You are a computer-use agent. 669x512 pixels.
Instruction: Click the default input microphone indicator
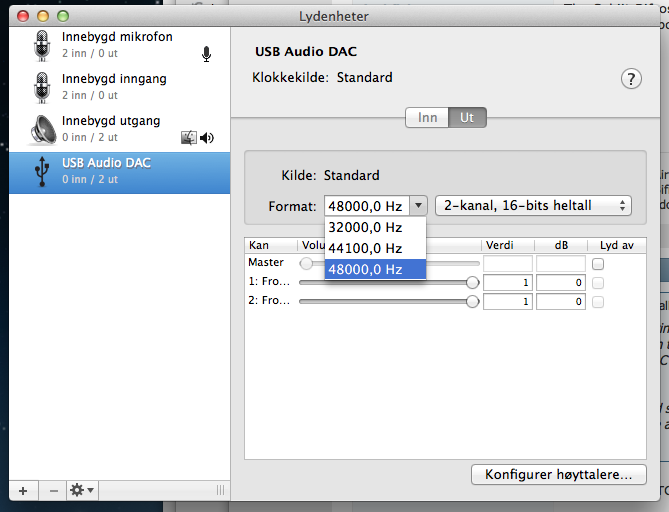click(x=206, y=54)
